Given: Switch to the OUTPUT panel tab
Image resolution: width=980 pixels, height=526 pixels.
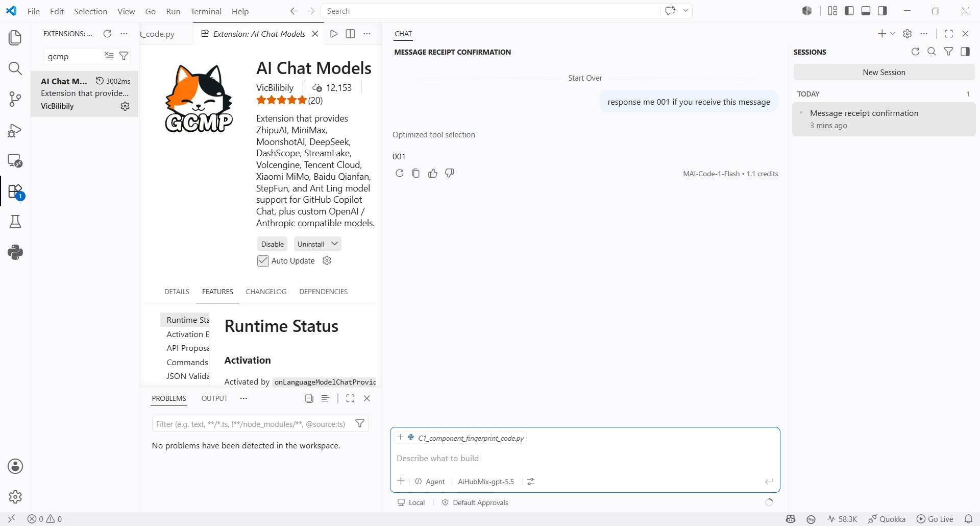Looking at the screenshot, I should (214, 398).
